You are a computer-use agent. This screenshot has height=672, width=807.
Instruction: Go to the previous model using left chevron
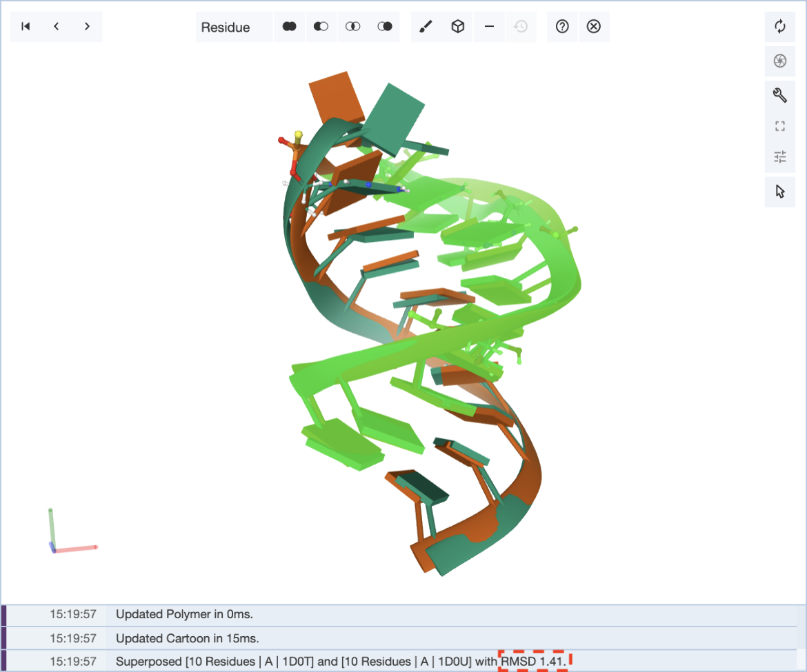[x=57, y=27]
